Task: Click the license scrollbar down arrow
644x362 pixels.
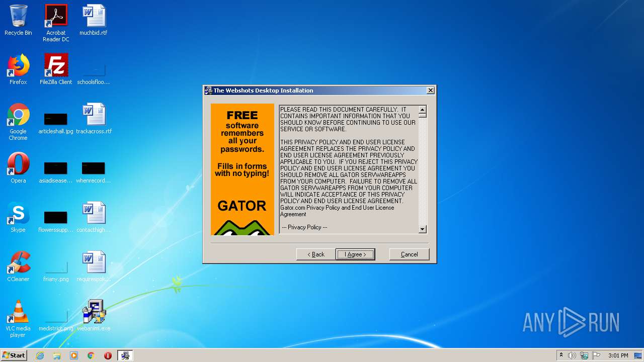Action: point(423,229)
